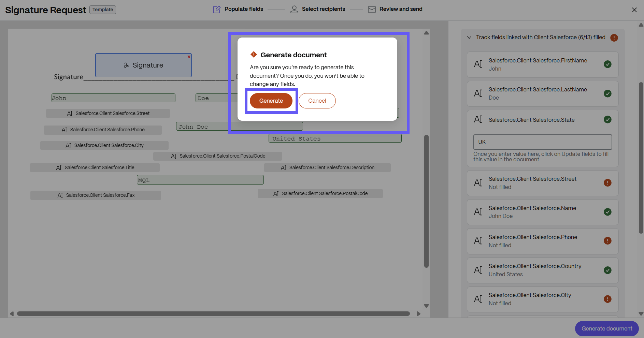Click the City field warning icon
Image resolution: width=644 pixels, height=338 pixels.
[x=607, y=299]
